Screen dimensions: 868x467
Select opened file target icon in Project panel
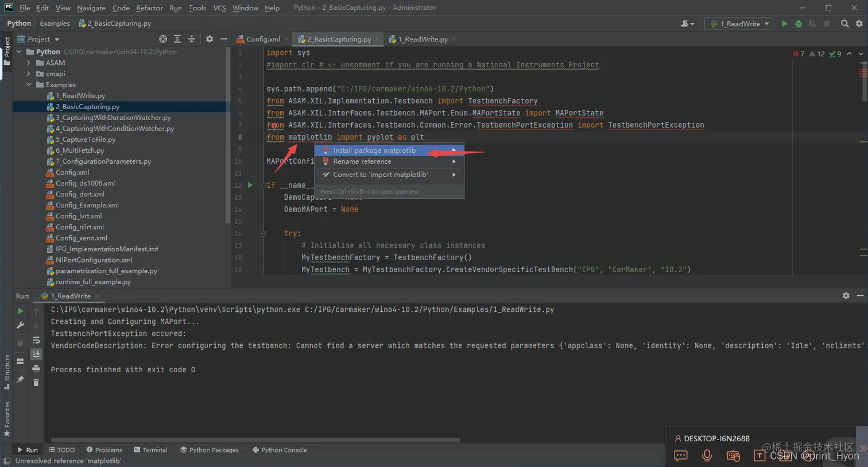pyautogui.click(x=163, y=39)
